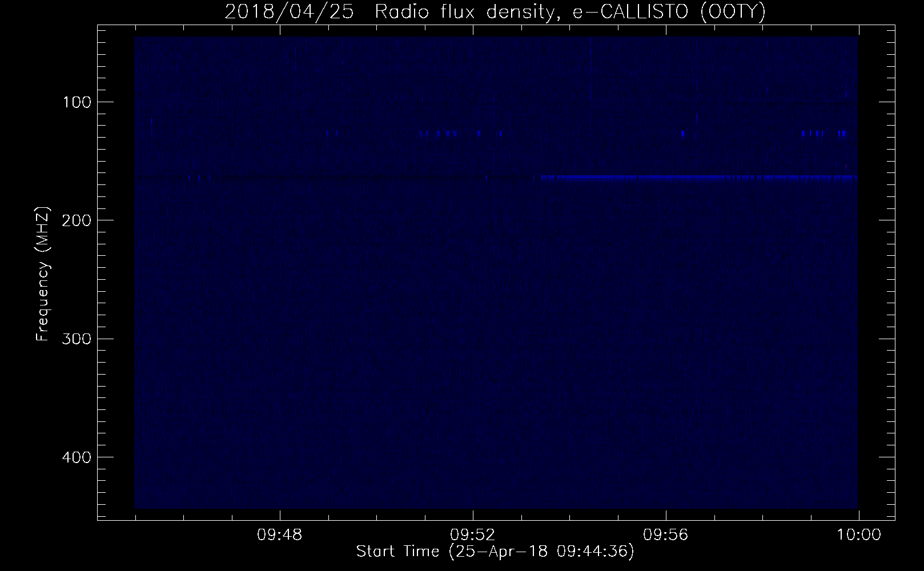Click the "Start Time (25-Apr-18 09:44:36)" label
This screenshot has width=924, height=571.
pos(495,552)
